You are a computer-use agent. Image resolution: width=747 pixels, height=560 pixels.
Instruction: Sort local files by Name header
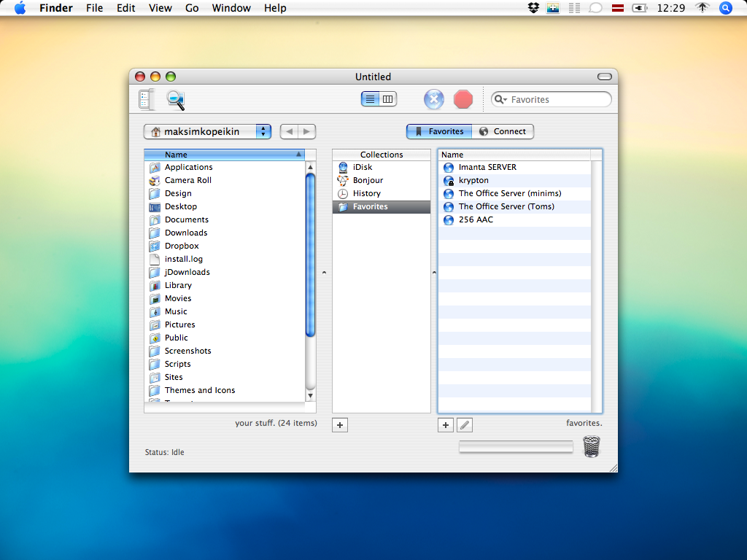224,155
